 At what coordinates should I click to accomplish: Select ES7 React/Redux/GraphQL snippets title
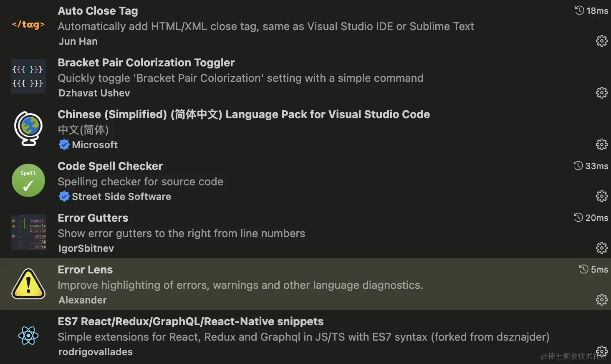click(191, 321)
